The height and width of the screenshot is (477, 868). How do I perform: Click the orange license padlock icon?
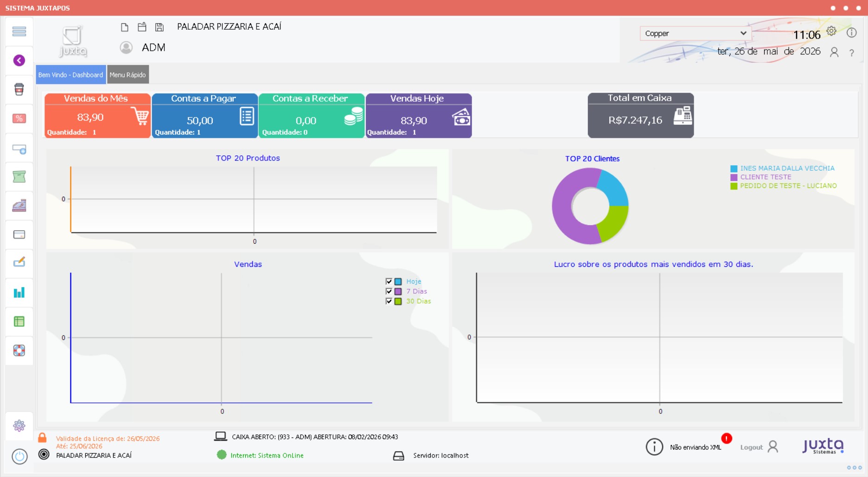pyautogui.click(x=42, y=438)
